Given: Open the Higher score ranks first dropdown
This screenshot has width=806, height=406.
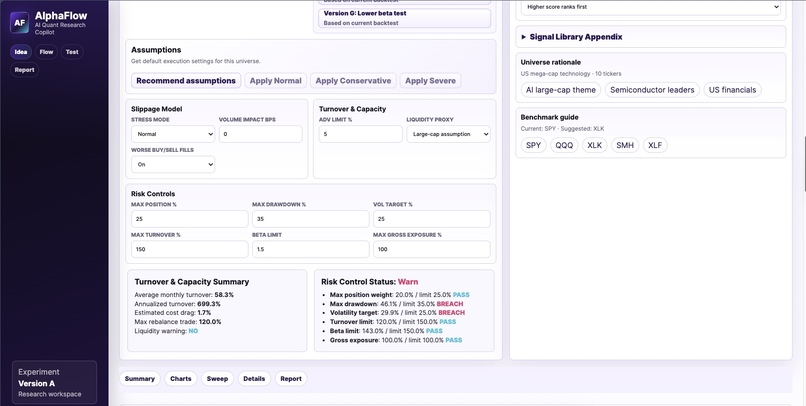Looking at the screenshot, I should [x=651, y=7].
